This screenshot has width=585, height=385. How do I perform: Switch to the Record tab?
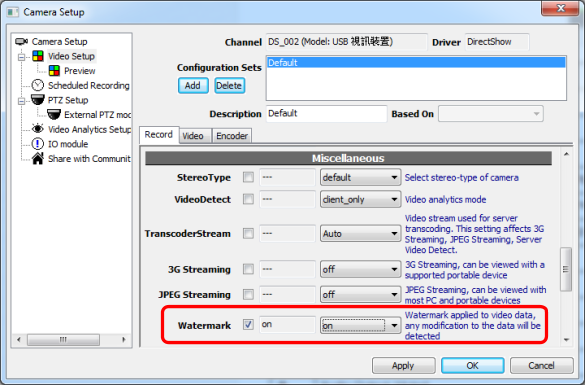[x=159, y=135]
